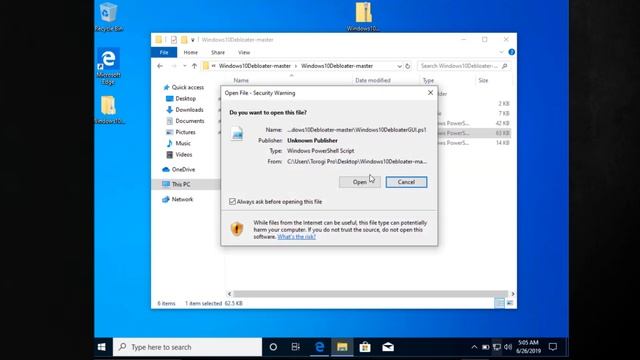Open Mail app from taskbar

pyautogui.click(x=388, y=347)
